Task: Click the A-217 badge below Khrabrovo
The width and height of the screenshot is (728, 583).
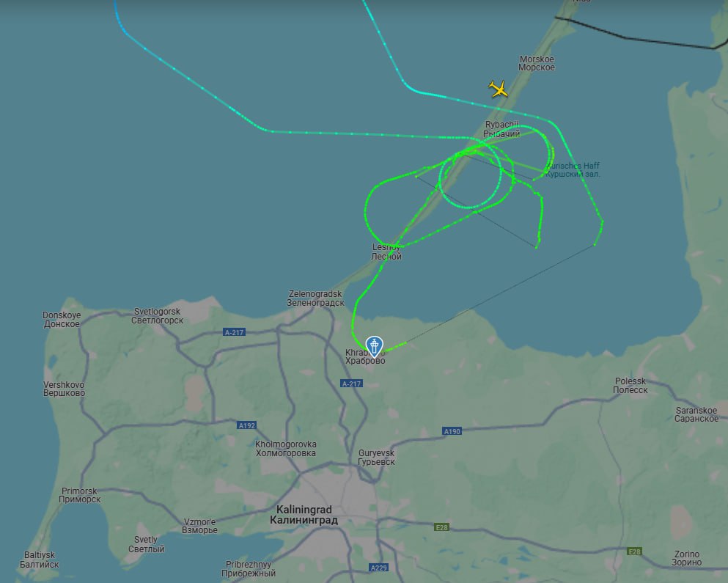Action: click(351, 384)
